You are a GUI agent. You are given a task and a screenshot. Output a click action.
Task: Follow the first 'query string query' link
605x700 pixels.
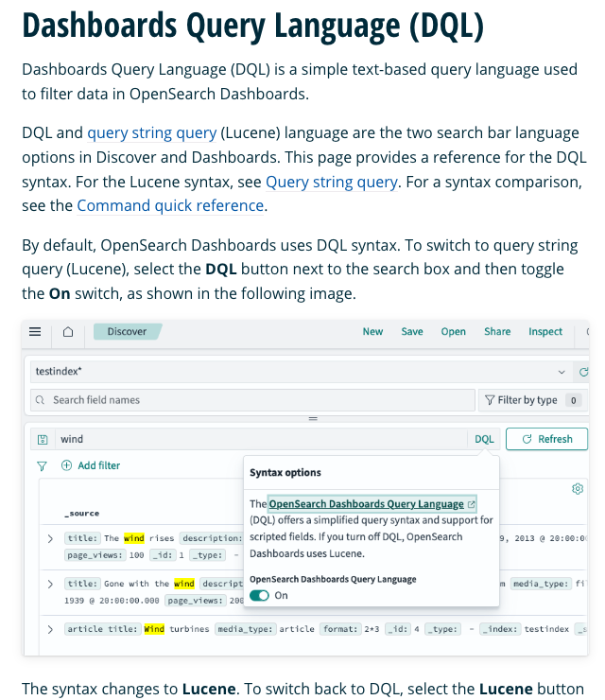click(x=151, y=133)
